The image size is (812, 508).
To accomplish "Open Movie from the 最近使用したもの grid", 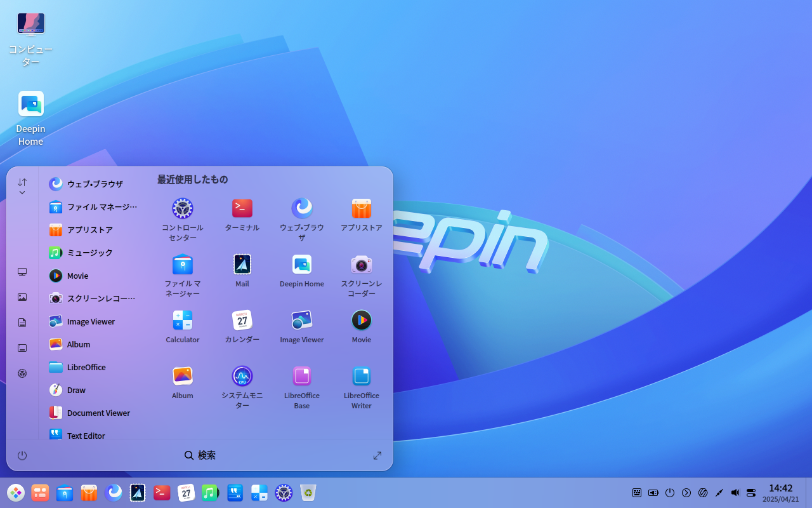I will tap(362, 327).
